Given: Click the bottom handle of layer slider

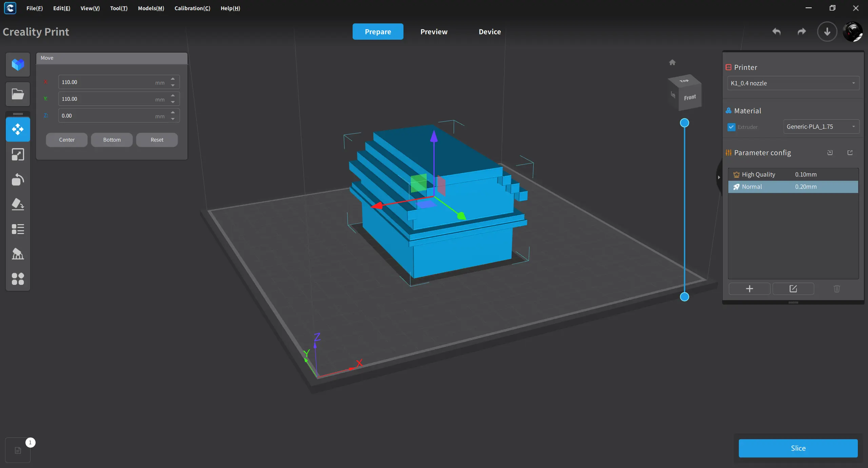Looking at the screenshot, I should pyautogui.click(x=685, y=297).
